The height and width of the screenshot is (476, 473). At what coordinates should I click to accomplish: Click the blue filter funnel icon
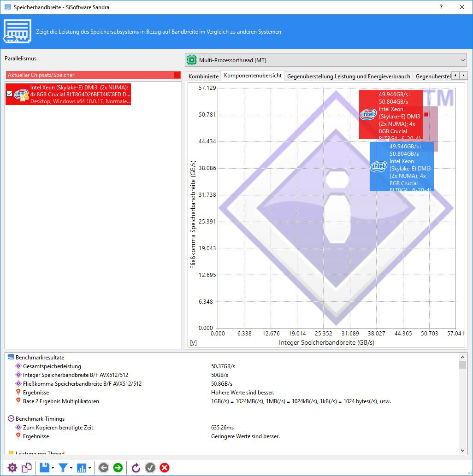coord(63,468)
